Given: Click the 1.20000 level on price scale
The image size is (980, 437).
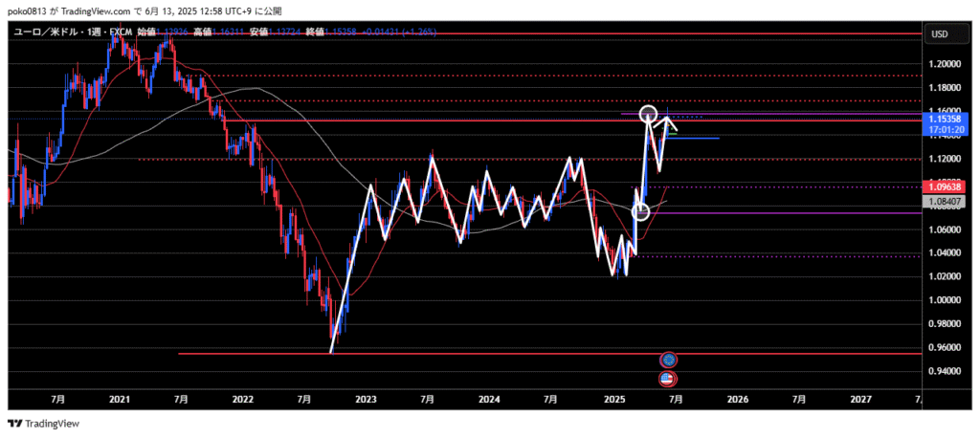Looking at the screenshot, I should click(x=943, y=64).
